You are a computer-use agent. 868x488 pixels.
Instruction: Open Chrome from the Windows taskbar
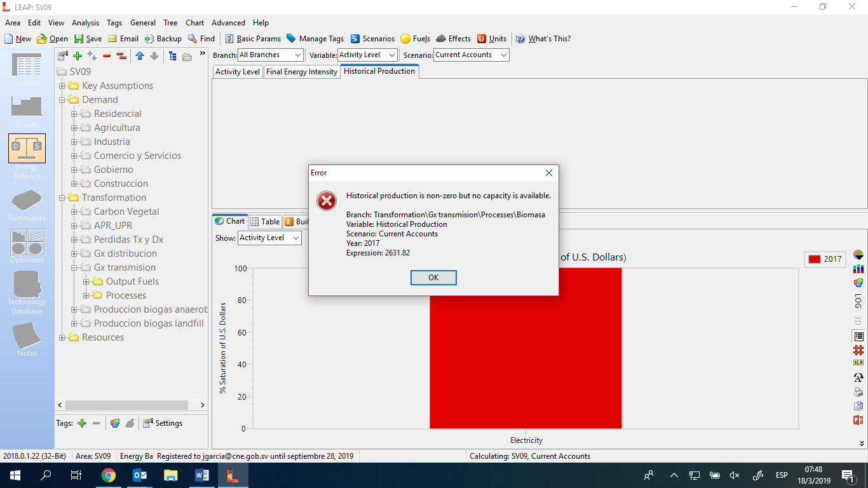[109, 475]
